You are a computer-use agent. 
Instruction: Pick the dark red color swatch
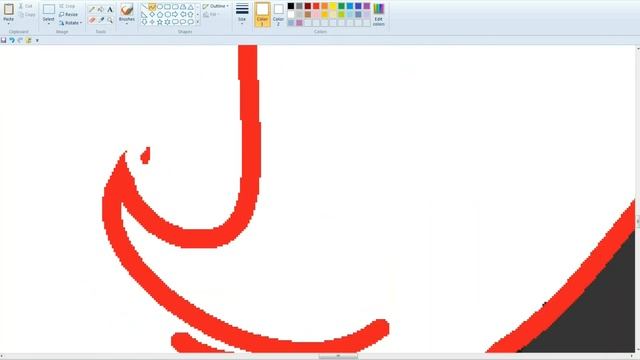click(308, 6)
